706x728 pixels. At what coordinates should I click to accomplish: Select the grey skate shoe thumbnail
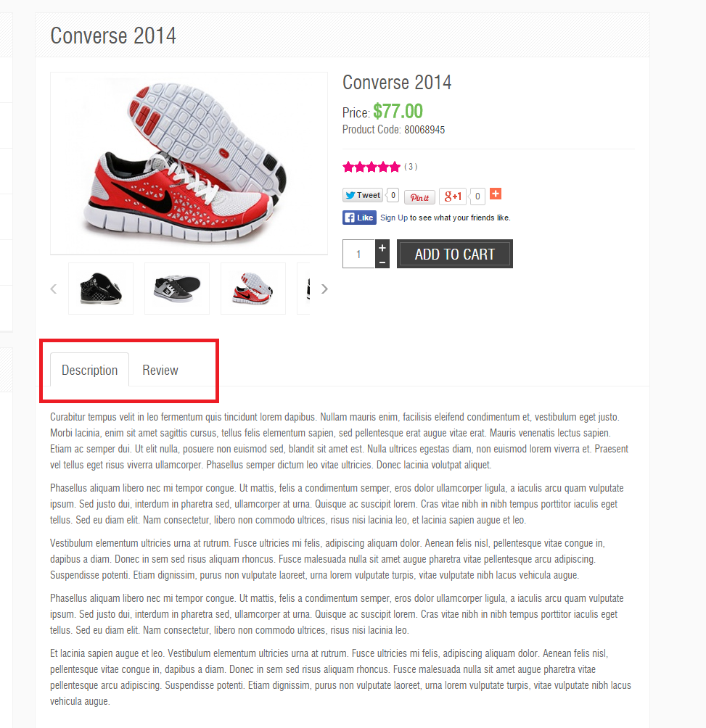[x=177, y=289]
